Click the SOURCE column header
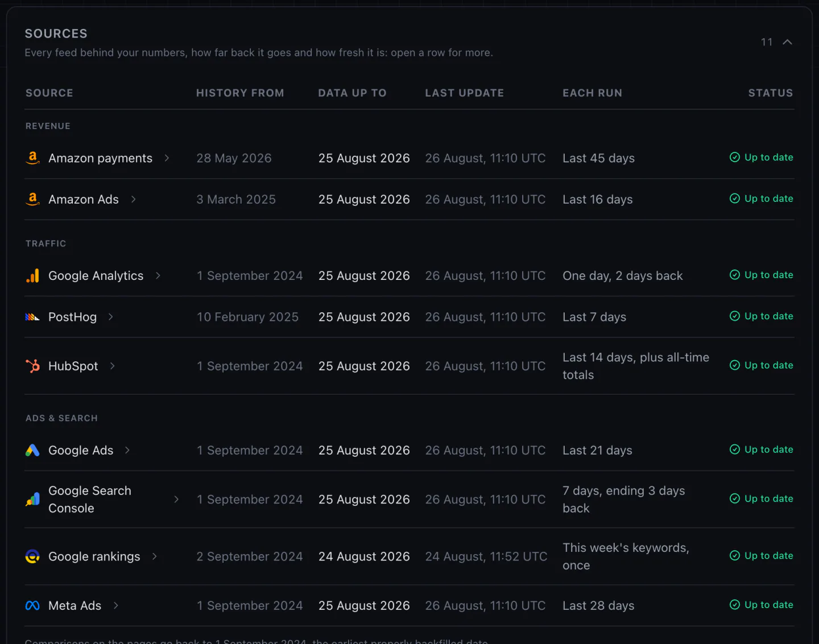 49,93
